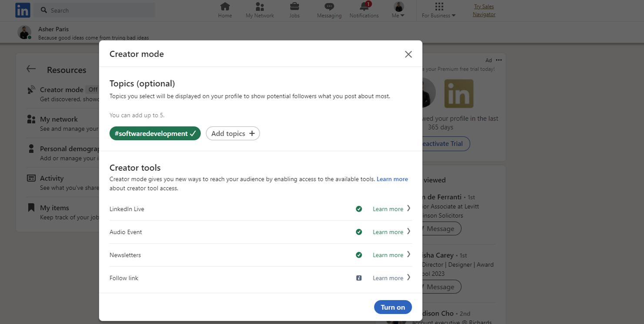Screen dimensions: 644x324
Task: Click the Add topics button
Action: tap(233, 133)
